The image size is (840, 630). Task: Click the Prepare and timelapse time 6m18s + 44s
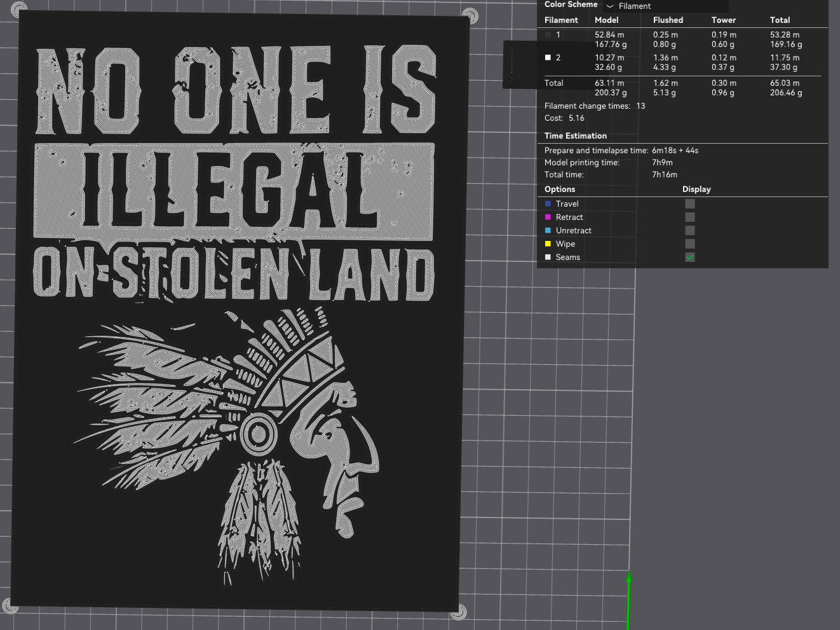click(x=675, y=151)
